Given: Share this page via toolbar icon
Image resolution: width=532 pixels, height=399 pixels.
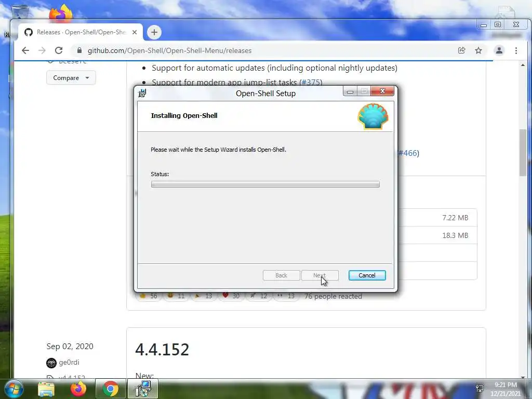Looking at the screenshot, I should pyautogui.click(x=461, y=50).
